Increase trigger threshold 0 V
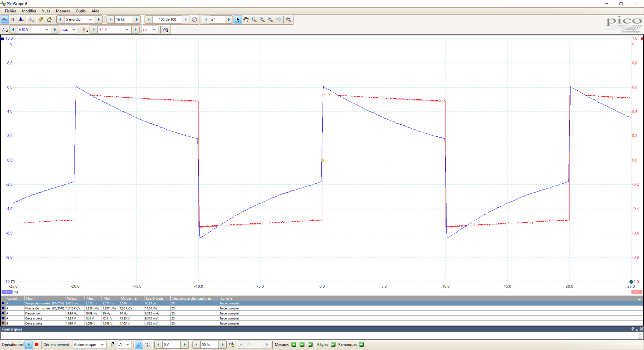644x350 pixels. click(x=184, y=345)
